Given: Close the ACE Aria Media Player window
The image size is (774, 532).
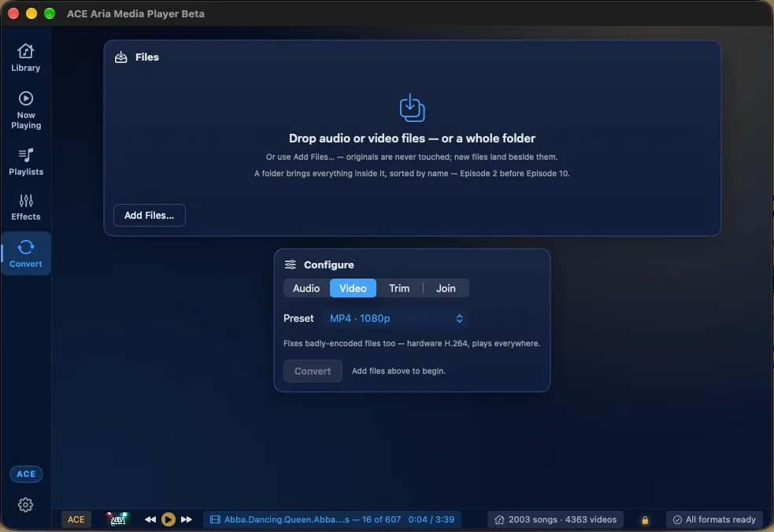Looking at the screenshot, I should 13,13.
